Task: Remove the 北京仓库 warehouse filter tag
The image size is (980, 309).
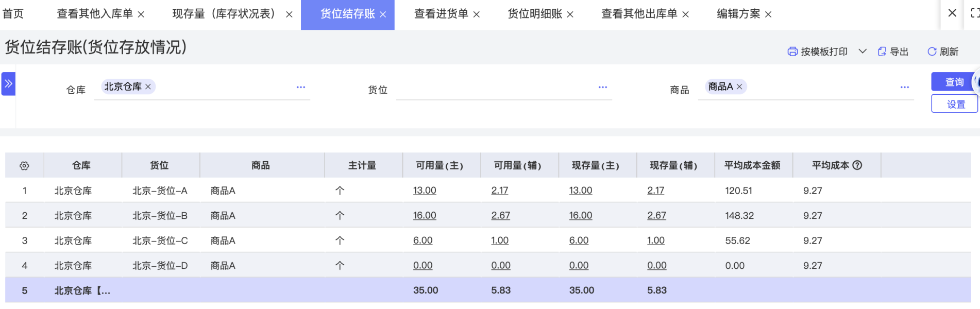Action: coord(148,87)
